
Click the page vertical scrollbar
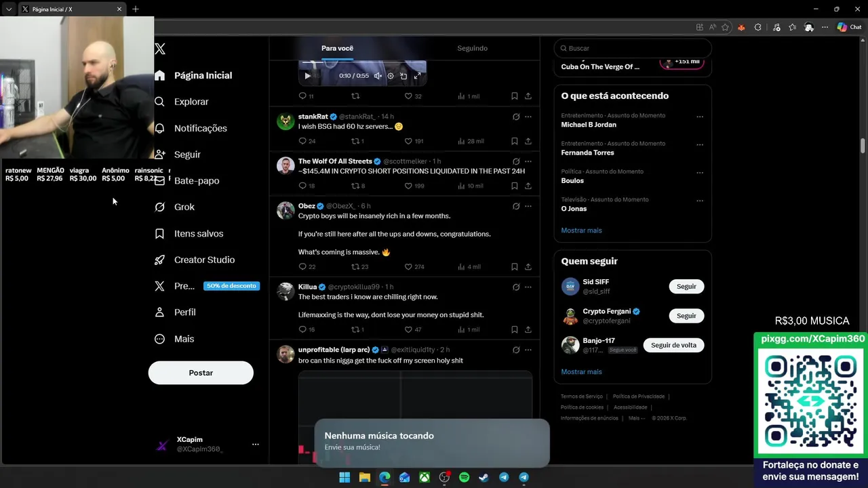[x=863, y=145]
